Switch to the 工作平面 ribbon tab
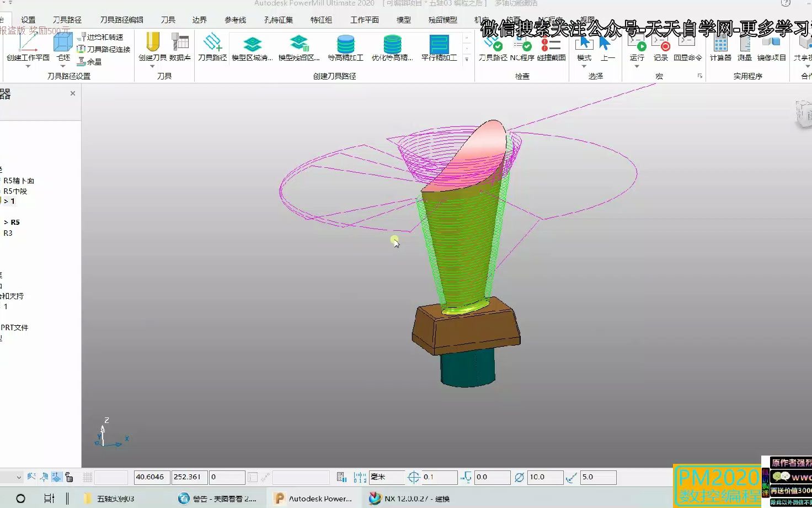This screenshot has height=508, width=812. (x=365, y=19)
